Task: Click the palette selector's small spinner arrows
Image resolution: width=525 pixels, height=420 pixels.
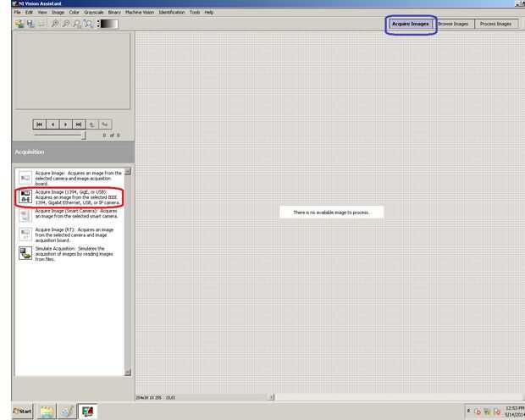Action: (98, 24)
